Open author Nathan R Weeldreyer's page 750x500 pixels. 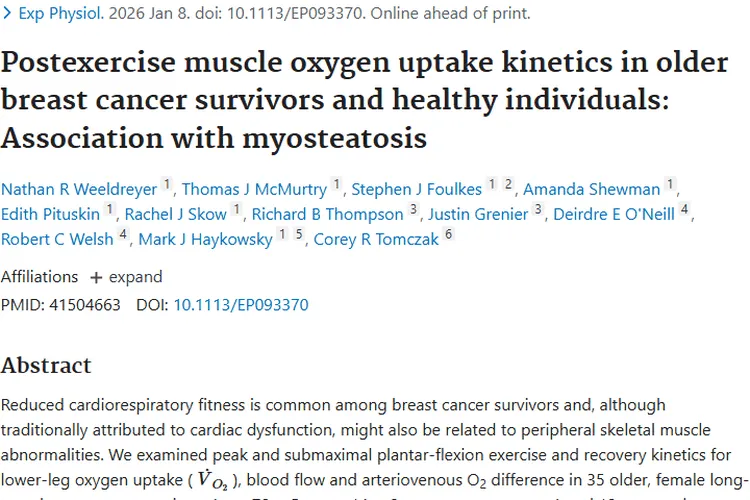78,189
